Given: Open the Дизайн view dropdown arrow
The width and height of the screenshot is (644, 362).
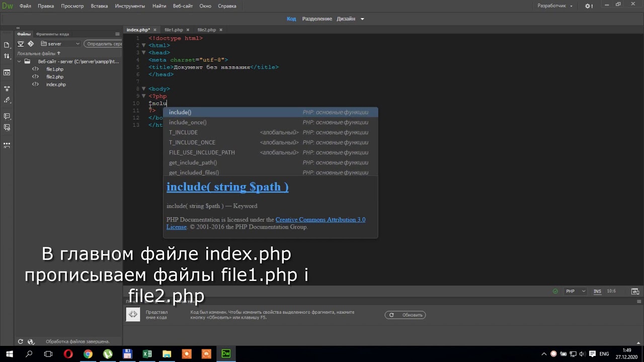Looking at the screenshot, I should 362,19.
